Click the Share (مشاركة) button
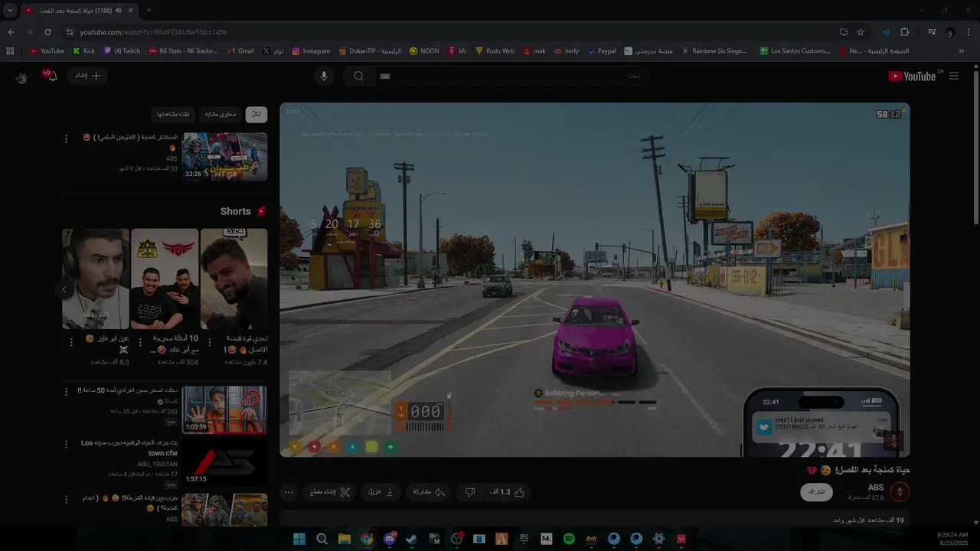 pyautogui.click(x=430, y=492)
